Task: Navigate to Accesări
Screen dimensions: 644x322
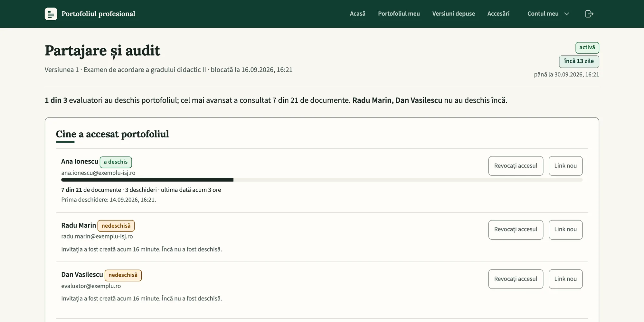Action: pyautogui.click(x=498, y=14)
